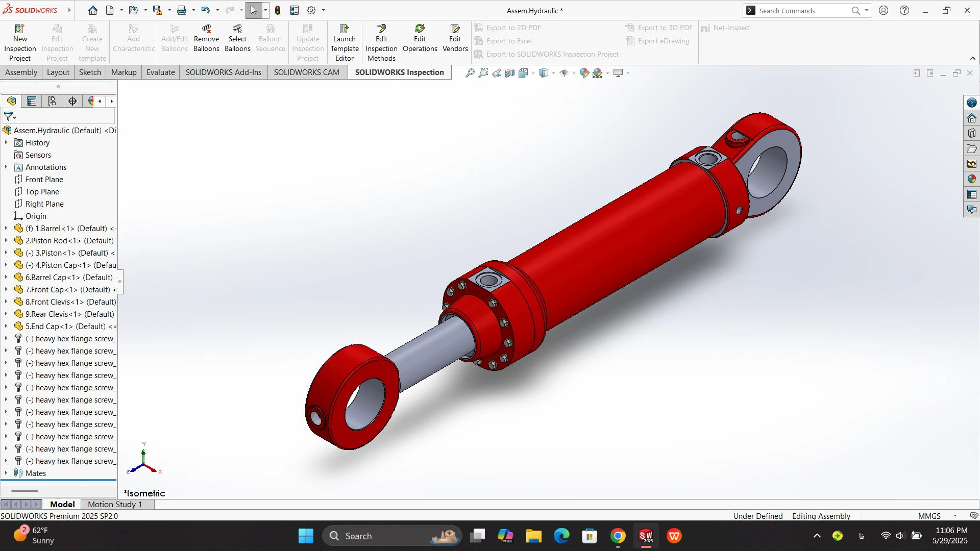Click the Home icon in the quick access toolbar
This screenshot has width=980, height=551.
(92, 10)
